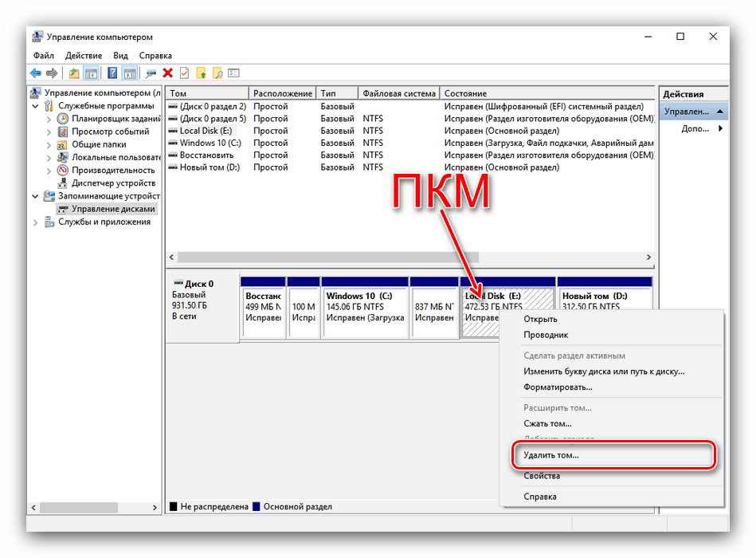The width and height of the screenshot is (756, 558).
Task: Select Новый том (D:) partition block
Action: [x=605, y=293]
